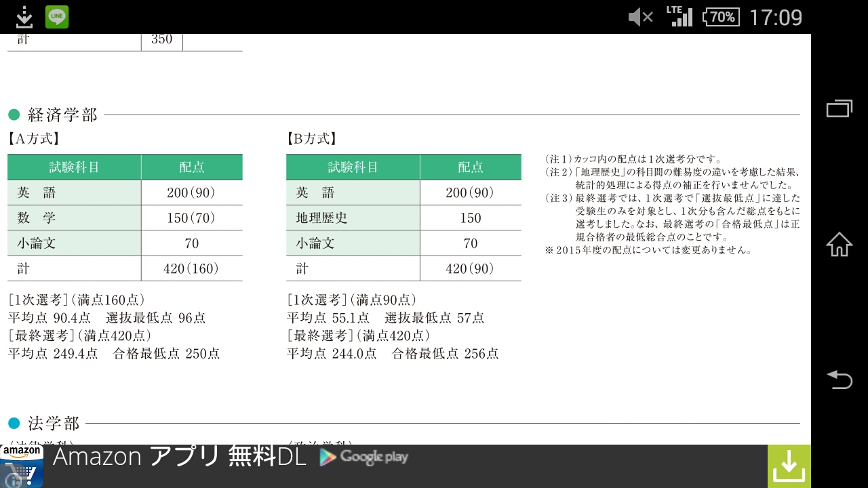The width and height of the screenshot is (868, 488).
Task: Open the LINE notification icon
Action: point(57,17)
